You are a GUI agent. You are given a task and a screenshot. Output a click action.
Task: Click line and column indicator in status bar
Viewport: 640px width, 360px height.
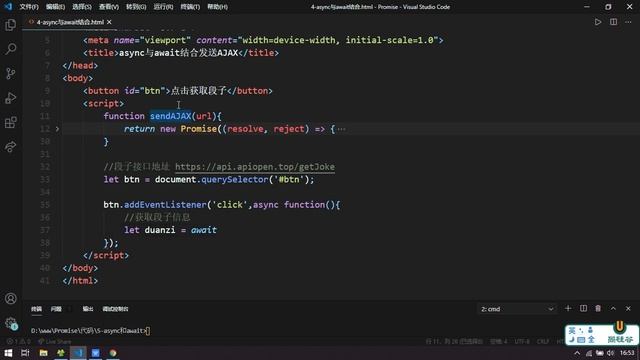click(x=454, y=341)
